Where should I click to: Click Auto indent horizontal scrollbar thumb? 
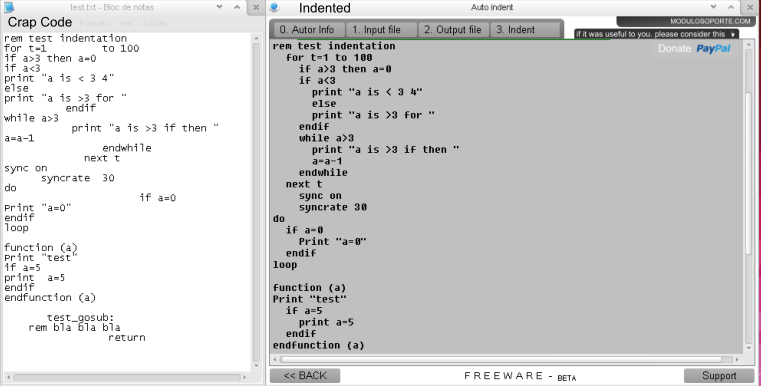click(x=501, y=360)
